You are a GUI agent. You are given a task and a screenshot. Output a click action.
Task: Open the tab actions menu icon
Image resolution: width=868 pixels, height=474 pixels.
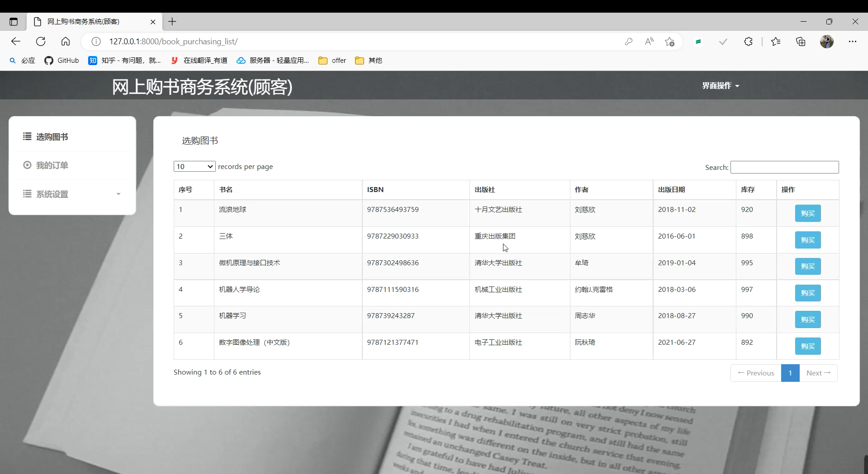point(14,22)
